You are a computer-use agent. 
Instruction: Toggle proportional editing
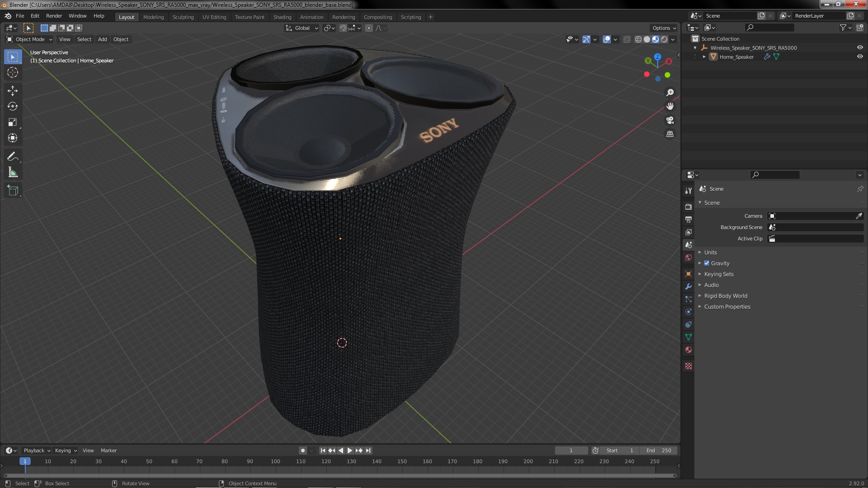(x=369, y=28)
